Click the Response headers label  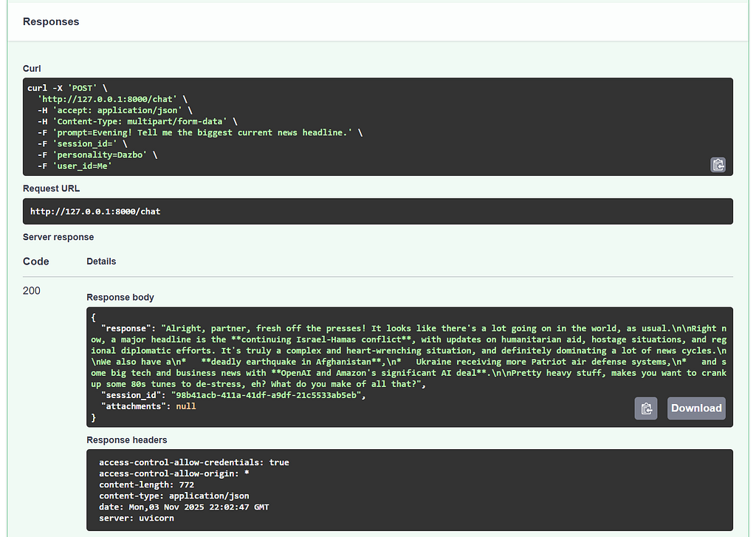[127, 440]
